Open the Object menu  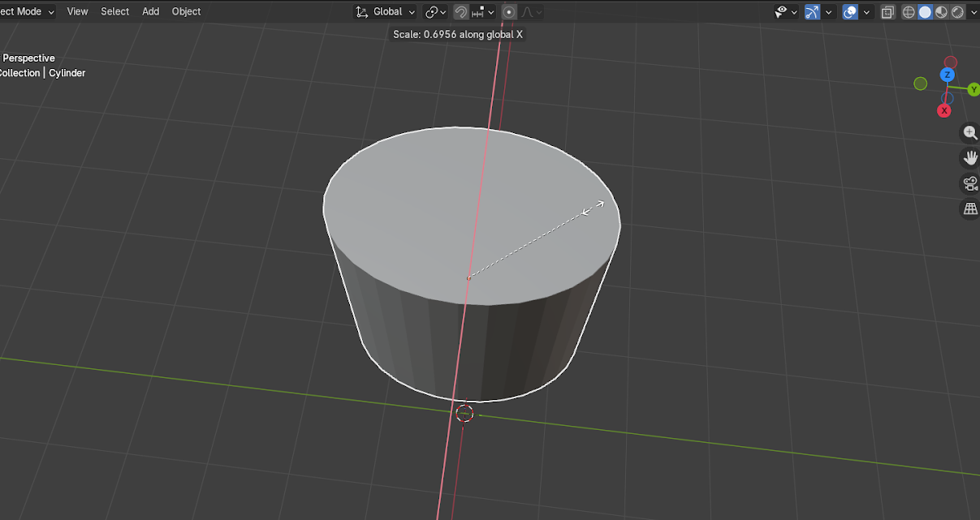(x=186, y=11)
